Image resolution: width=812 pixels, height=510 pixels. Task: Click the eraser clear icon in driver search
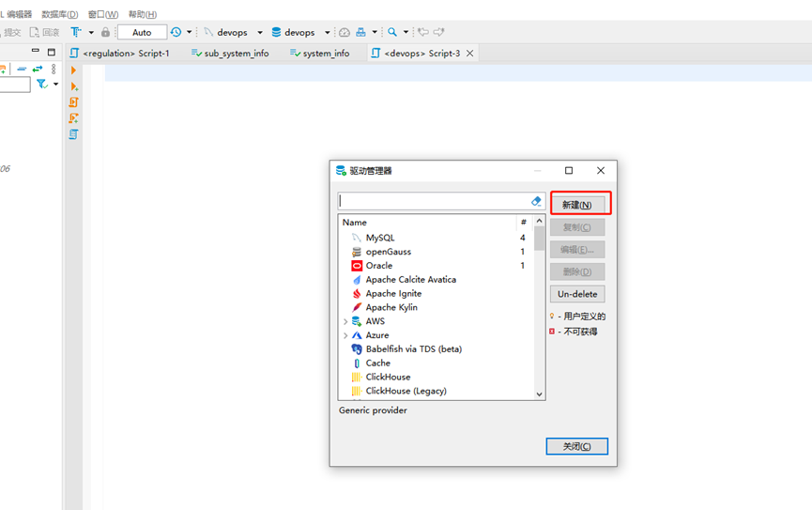536,201
